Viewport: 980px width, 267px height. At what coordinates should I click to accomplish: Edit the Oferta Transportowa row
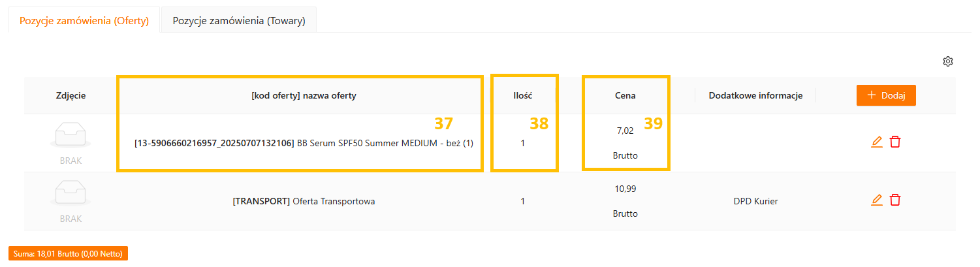pos(877,200)
